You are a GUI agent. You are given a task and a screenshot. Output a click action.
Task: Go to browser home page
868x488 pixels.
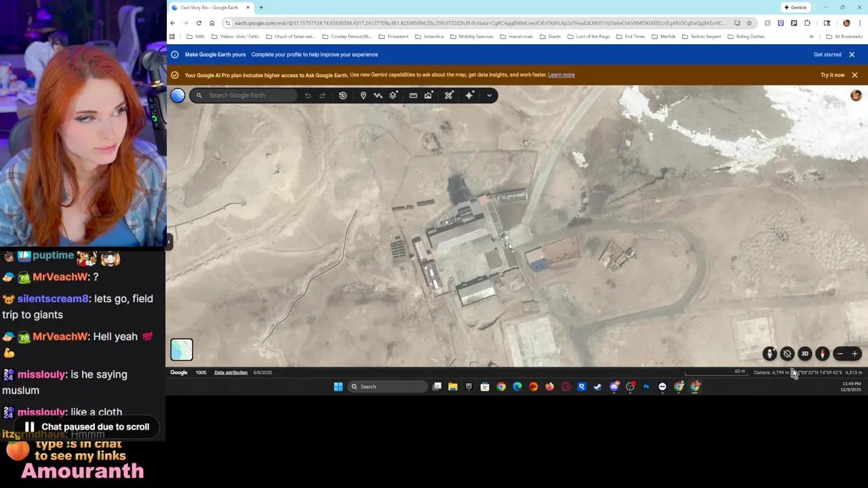[212, 23]
